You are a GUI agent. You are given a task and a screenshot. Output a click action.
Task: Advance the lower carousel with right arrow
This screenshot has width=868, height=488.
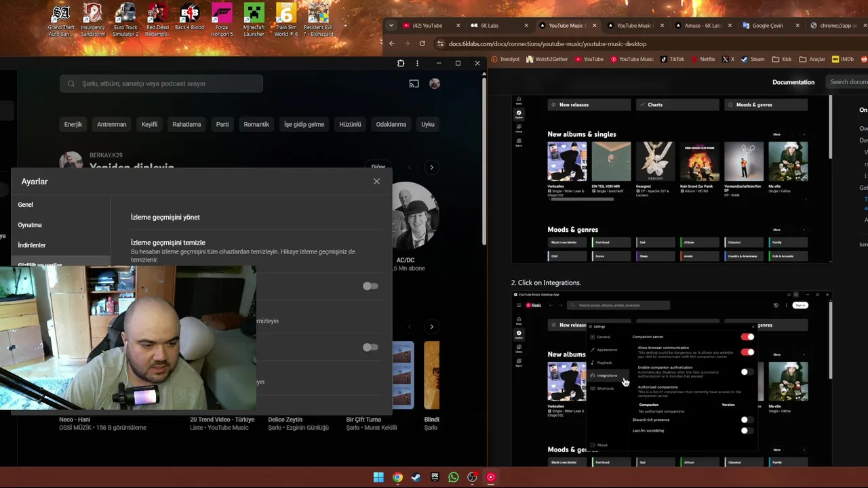pyautogui.click(x=431, y=327)
